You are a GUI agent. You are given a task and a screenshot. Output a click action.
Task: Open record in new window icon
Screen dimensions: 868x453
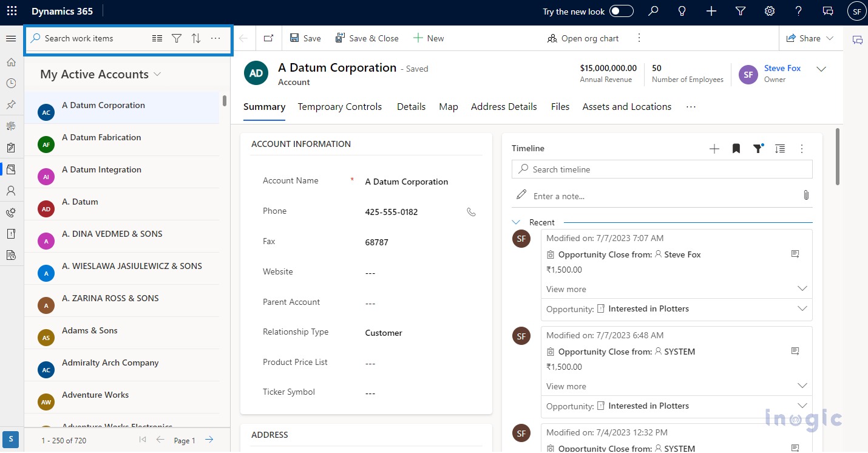click(x=268, y=38)
